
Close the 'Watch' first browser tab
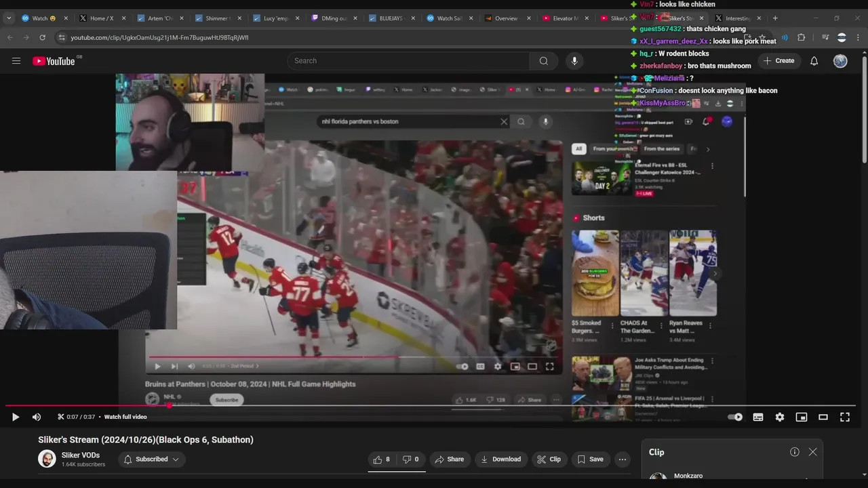tap(66, 18)
